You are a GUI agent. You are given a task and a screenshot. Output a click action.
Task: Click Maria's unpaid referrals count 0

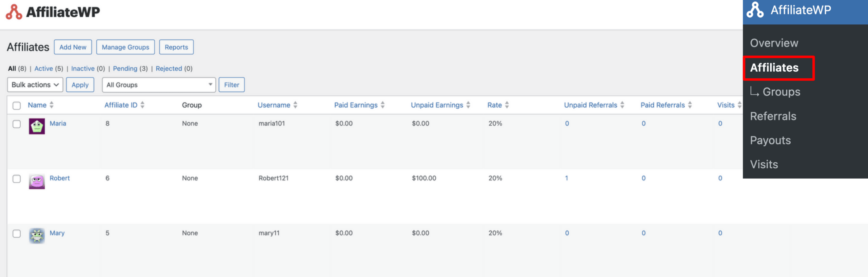pos(567,123)
